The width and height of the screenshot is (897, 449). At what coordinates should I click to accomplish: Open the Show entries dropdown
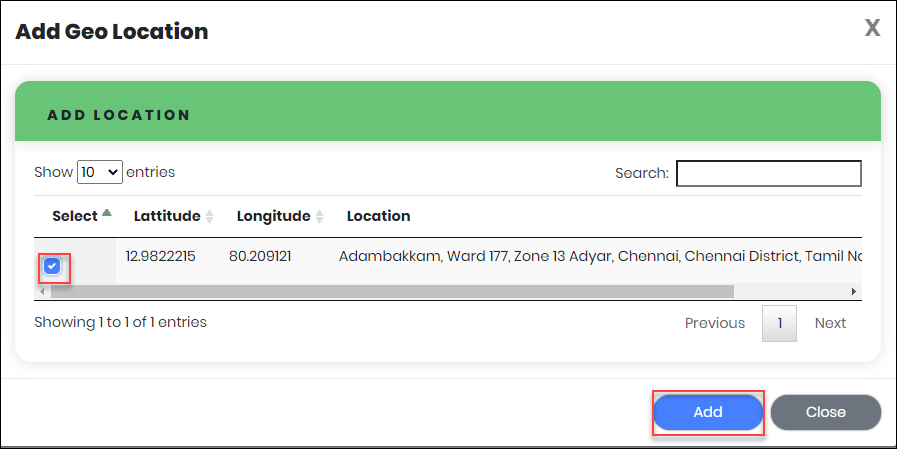pyautogui.click(x=100, y=172)
